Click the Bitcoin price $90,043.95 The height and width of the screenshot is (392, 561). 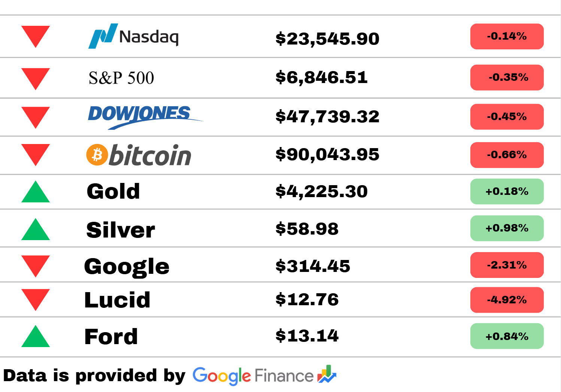(x=327, y=154)
